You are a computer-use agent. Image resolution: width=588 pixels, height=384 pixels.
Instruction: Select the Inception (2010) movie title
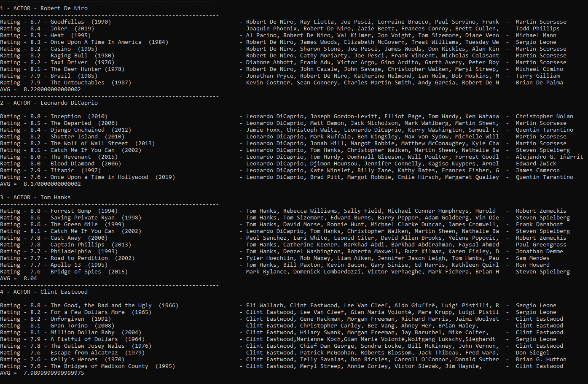point(79,116)
